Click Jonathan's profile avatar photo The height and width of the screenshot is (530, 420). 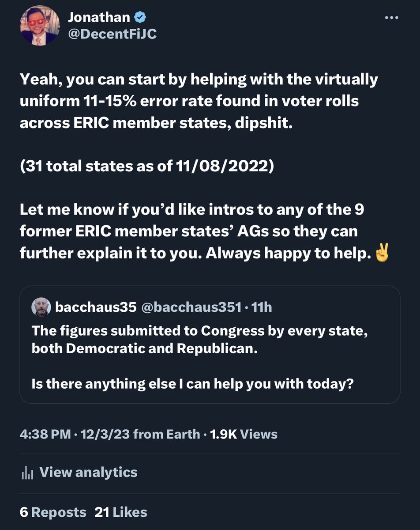click(39, 26)
